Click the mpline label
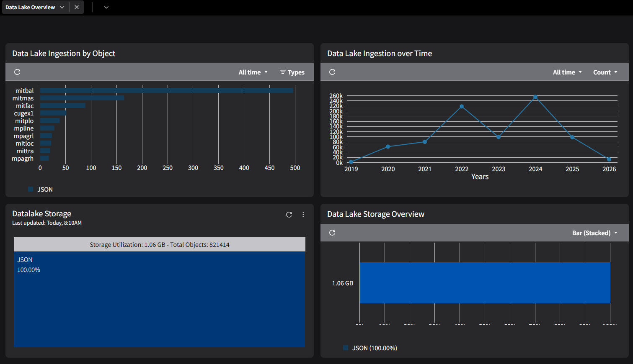The height and width of the screenshot is (364, 633). pos(23,128)
